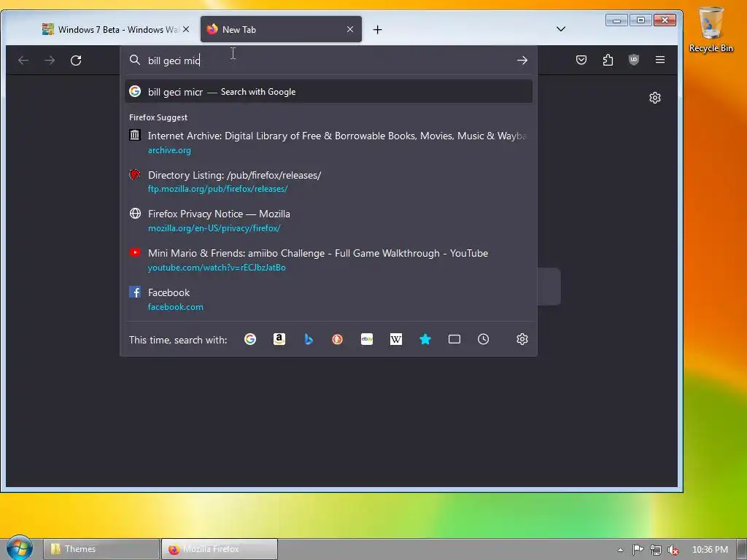This screenshot has width=747, height=560.
Task: Close the Windows 7 Beta tab
Action: point(186,29)
